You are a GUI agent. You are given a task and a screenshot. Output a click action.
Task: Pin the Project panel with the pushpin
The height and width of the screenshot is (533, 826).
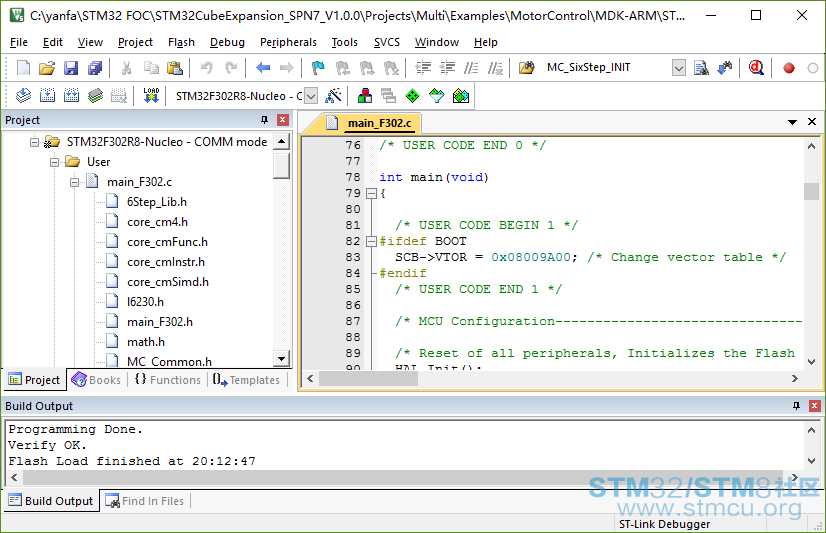click(x=264, y=120)
